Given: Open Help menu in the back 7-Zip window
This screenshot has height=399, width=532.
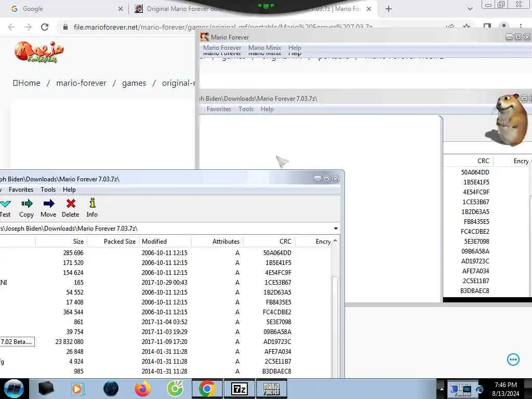Looking at the screenshot, I should pyautogui.click(x=267, y=109).
